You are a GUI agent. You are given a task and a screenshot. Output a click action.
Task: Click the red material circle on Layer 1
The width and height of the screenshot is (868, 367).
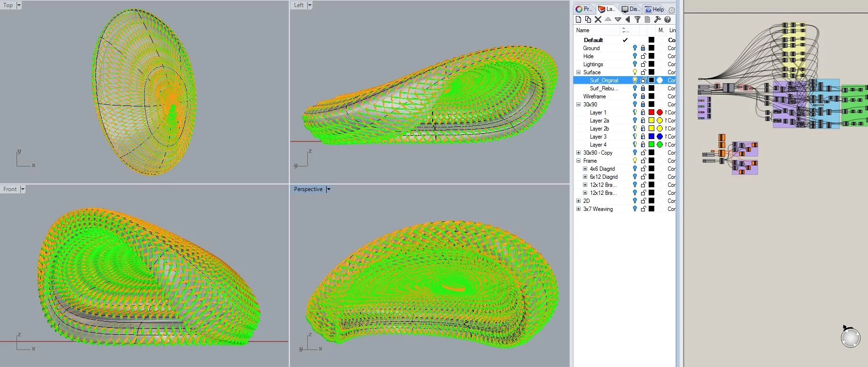660,113
